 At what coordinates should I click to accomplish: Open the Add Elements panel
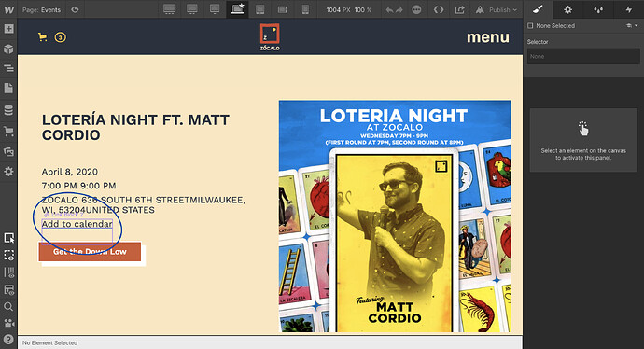coord(8,29)
